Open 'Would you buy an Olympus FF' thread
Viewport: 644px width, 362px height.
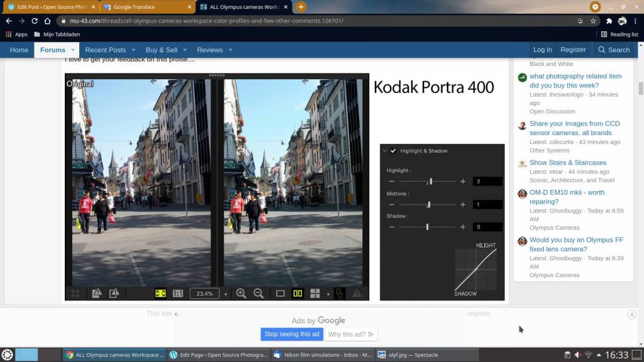[576, 244]
